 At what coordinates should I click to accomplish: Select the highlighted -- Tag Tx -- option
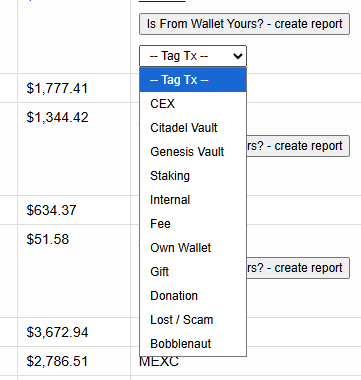193,80
